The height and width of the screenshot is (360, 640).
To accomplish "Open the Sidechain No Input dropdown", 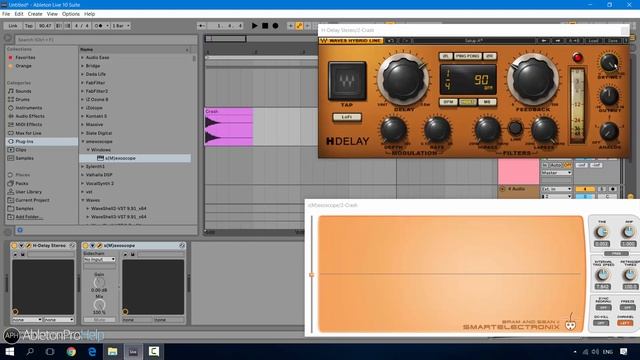I will (x=100, y=259).
